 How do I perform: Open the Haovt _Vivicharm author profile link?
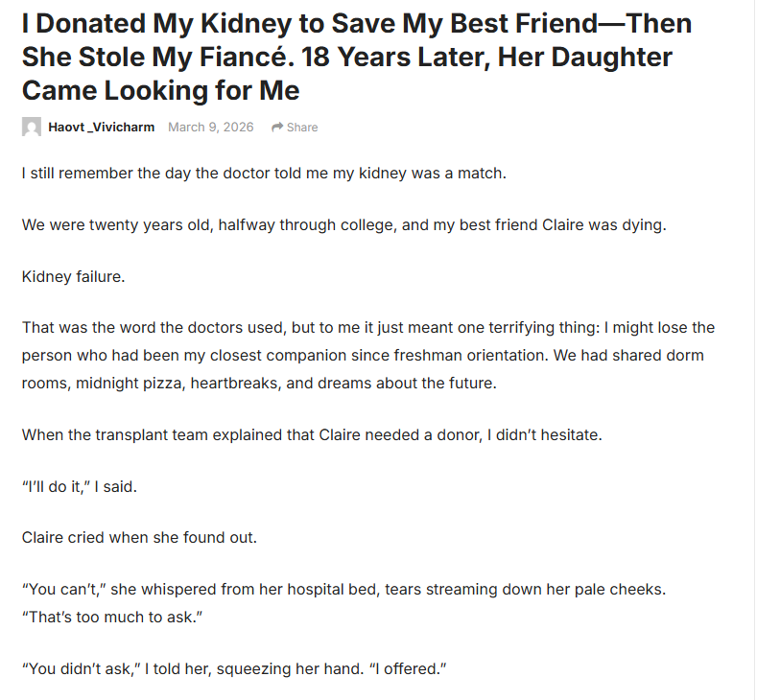click(101, 128)
